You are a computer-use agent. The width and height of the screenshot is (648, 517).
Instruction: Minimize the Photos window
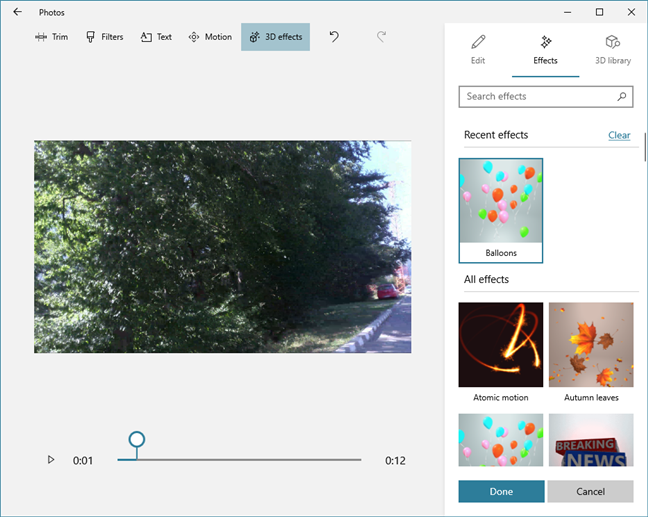pos(567,12)
